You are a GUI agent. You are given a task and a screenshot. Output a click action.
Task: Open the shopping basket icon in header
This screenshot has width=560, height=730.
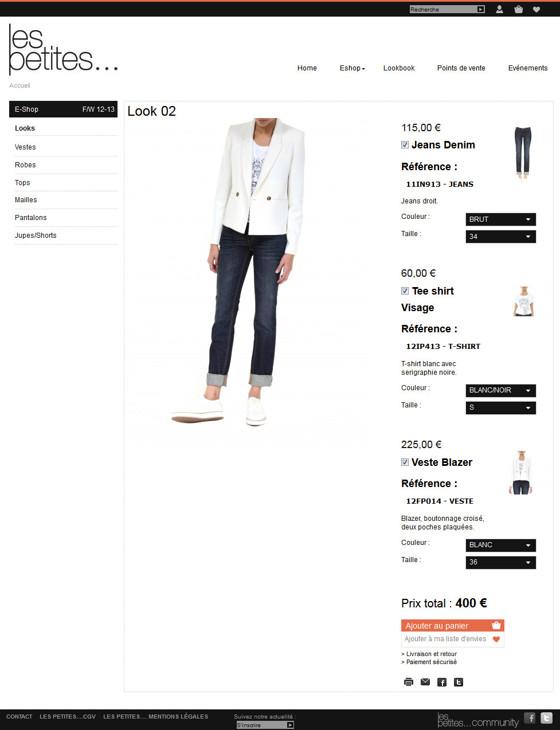pyautogui.click(x=518, y=9)
